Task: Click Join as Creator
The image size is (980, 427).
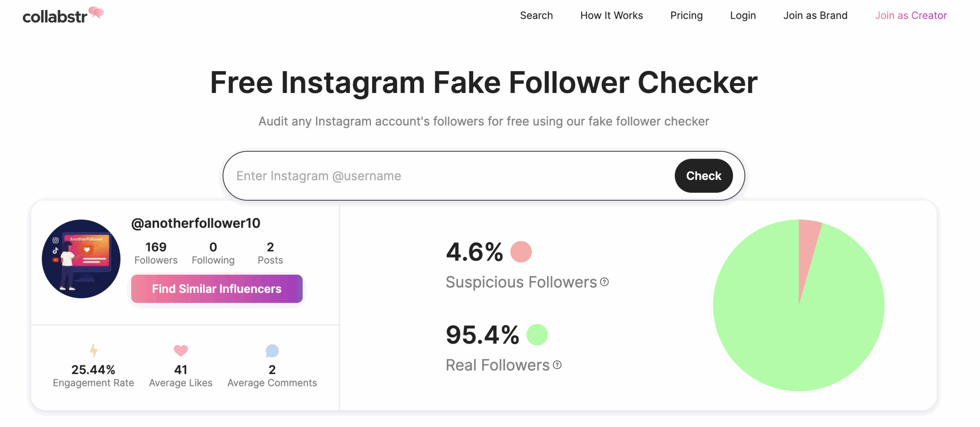Action: pyautogui.click(x=911, y=16)
